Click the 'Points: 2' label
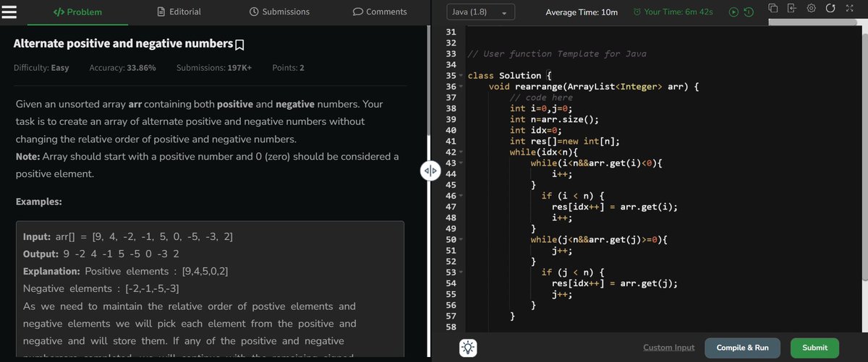This screenshot has width=868, height=362. pyautogui.click(x=288, y=67)
